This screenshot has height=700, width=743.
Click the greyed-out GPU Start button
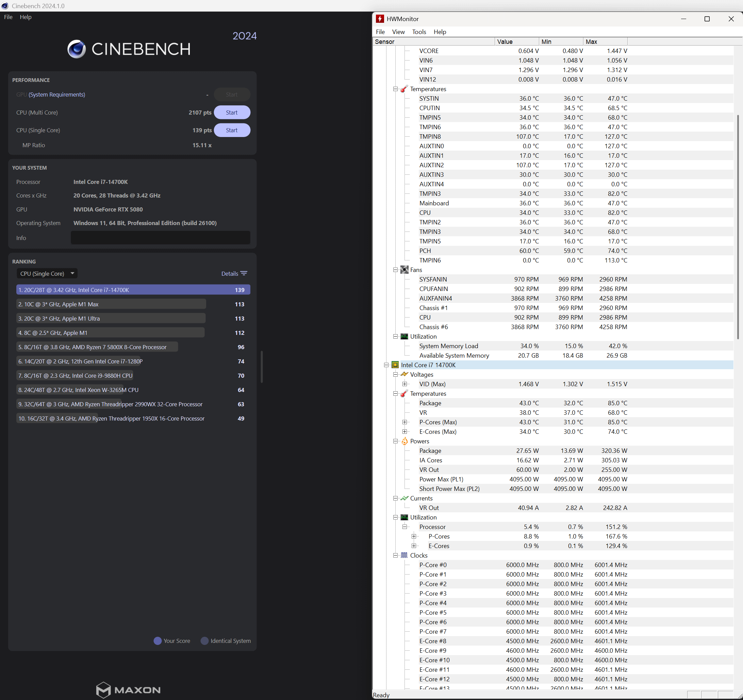[232, 95]
